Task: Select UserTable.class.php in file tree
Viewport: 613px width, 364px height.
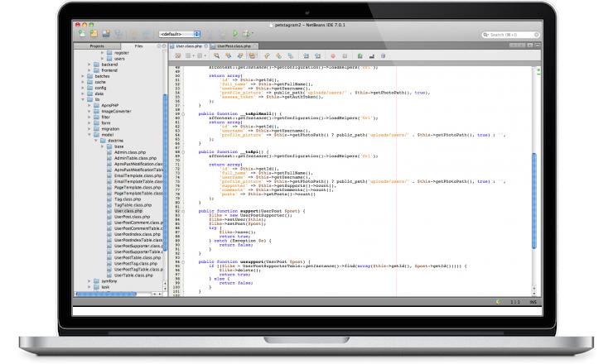Action: click(133, 275)
